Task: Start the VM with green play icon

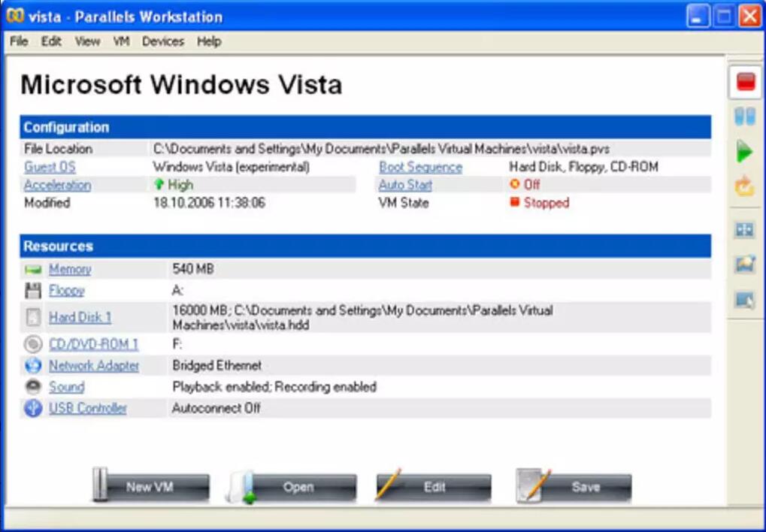Action: point(744,153)
